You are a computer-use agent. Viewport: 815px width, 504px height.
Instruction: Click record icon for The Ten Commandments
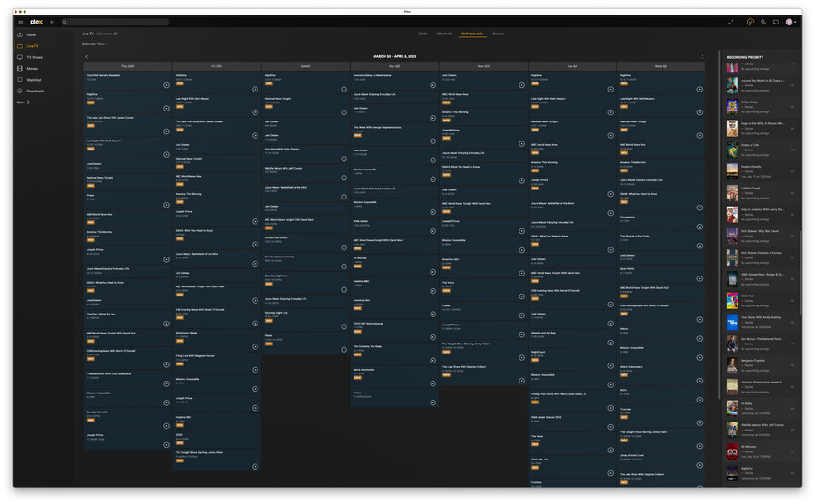[344, 267]
